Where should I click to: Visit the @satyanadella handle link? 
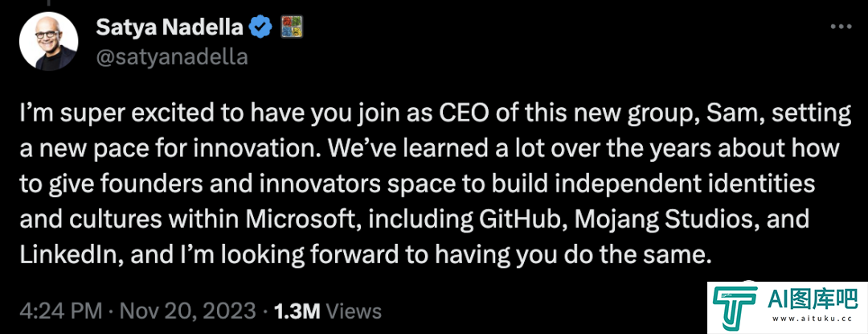point(172,57)
